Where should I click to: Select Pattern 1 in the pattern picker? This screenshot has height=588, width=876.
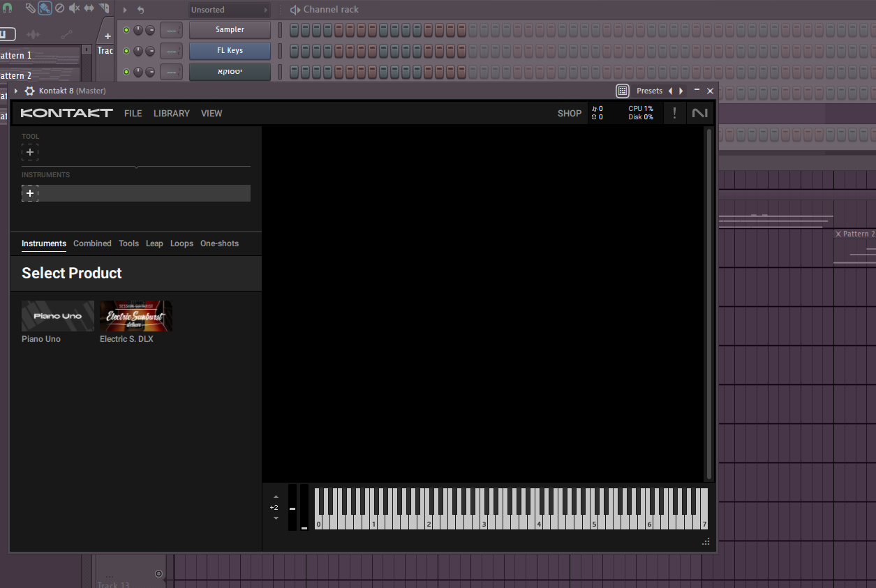(40, 55)
